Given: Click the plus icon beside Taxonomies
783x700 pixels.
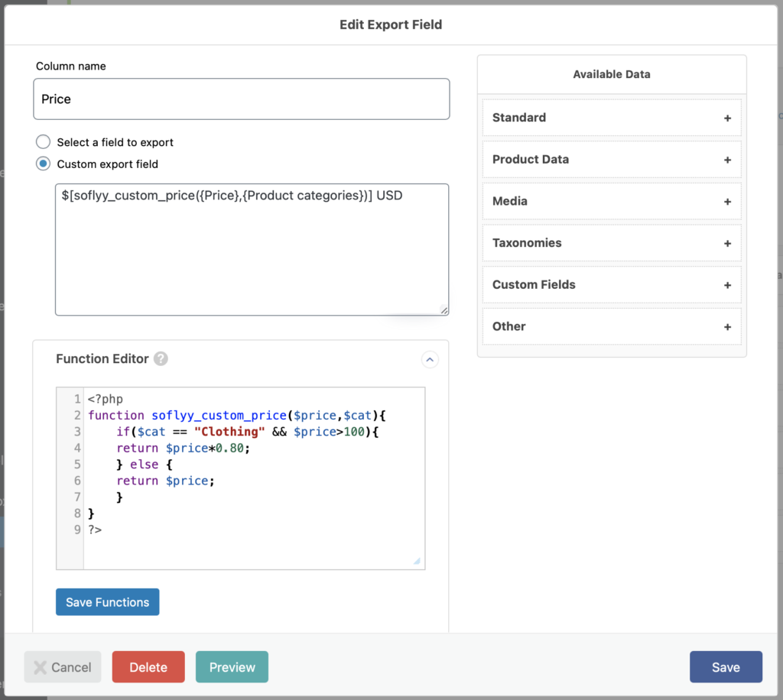Looking at the screenshot, I should [x=727, y=244].
